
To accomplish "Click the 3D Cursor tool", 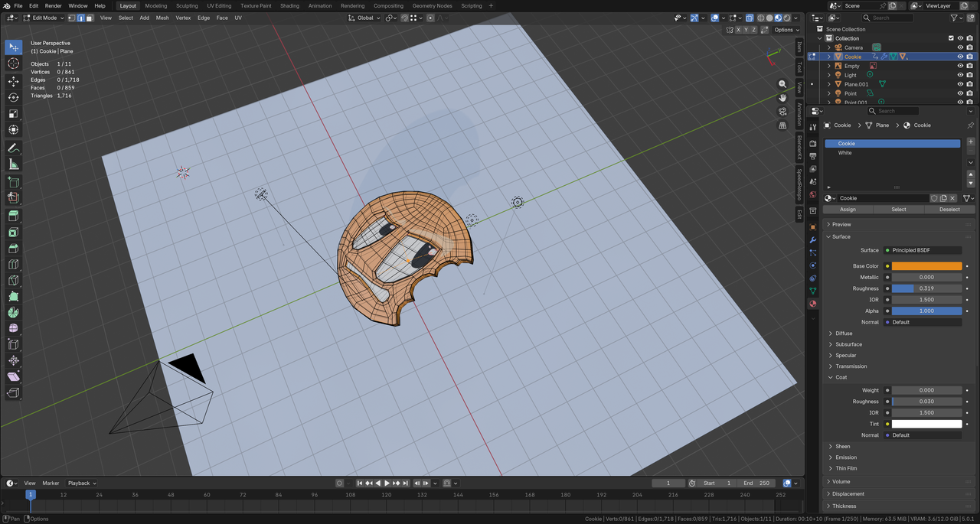I will point(14,63).
